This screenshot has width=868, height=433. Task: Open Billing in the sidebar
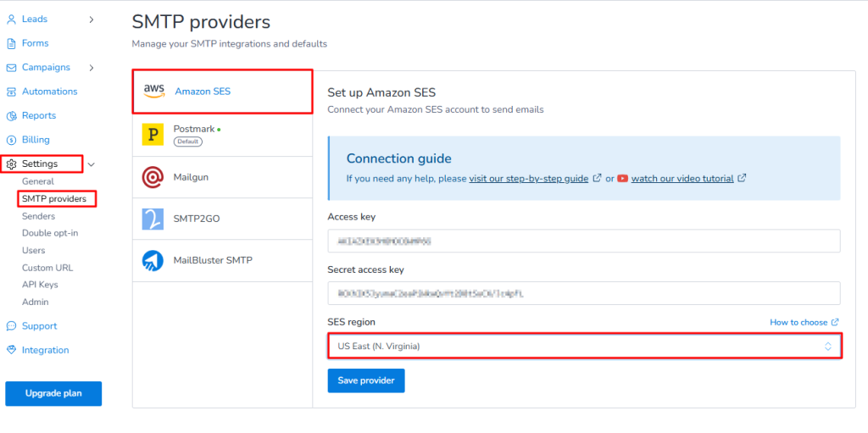36,140
